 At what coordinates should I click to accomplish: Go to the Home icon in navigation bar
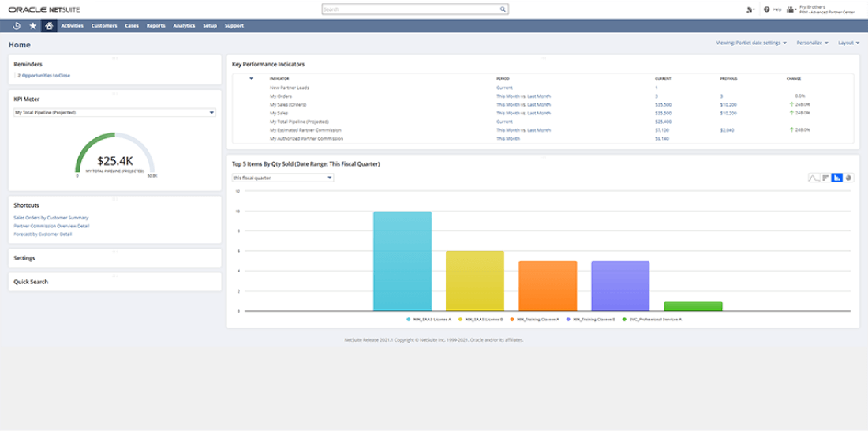click(49, 26)
